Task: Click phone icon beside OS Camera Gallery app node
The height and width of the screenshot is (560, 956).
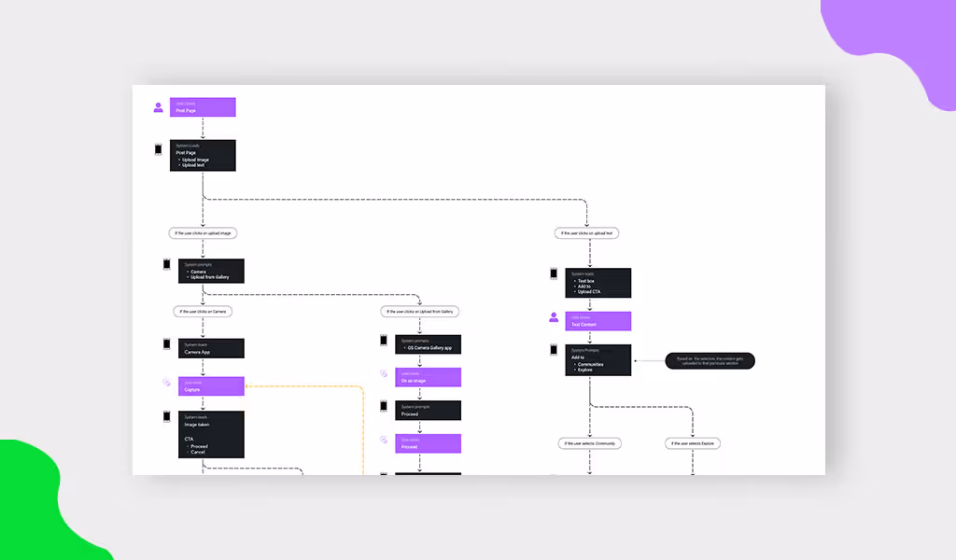Action: click(384, 341)
